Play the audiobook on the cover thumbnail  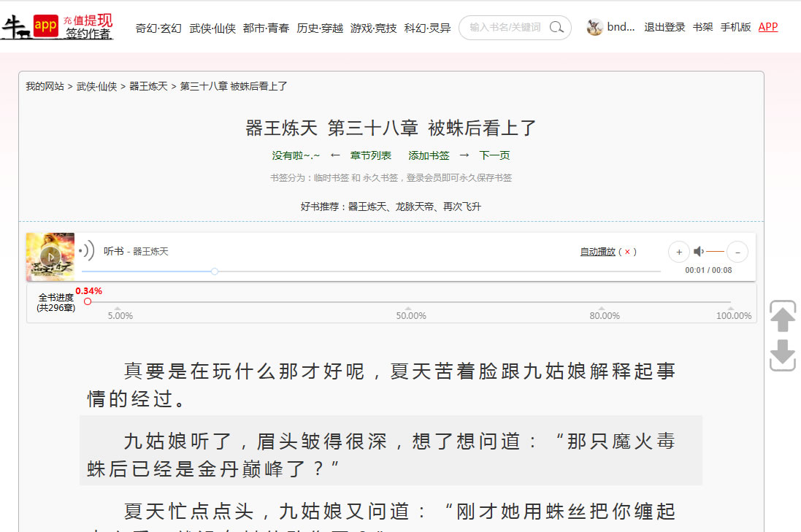(50, 256)
